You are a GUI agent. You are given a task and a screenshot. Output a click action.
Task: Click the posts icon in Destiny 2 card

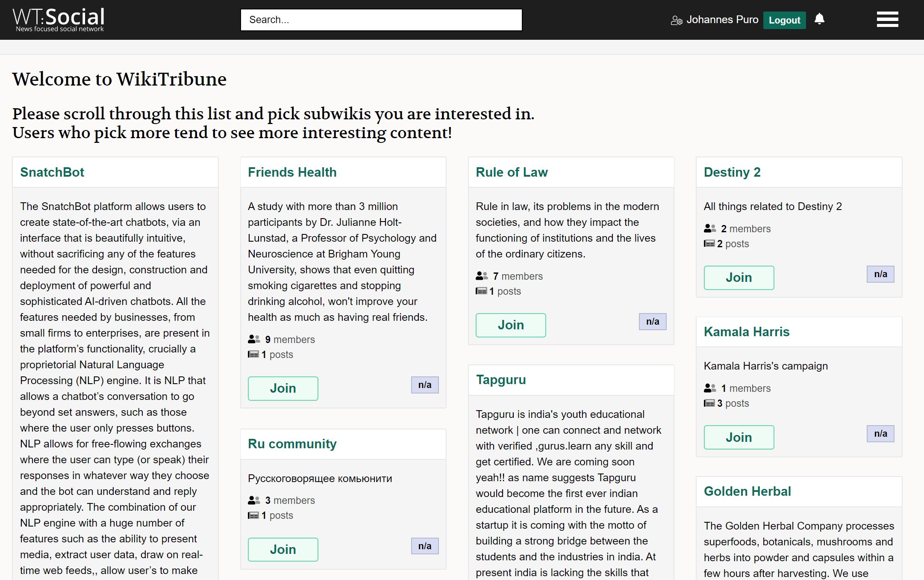pos(709,243)
